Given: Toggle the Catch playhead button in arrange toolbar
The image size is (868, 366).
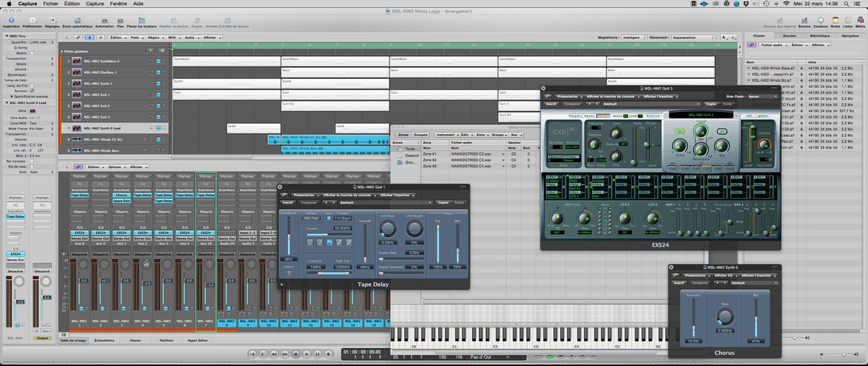Looking at the screenshot, I should [x=90, y=38].
